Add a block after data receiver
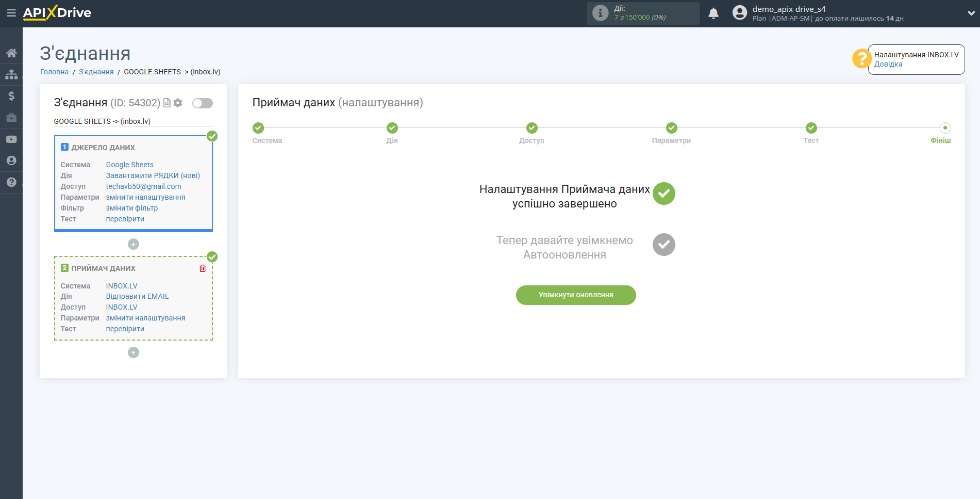Image resolution: width=980 pixels, height=499 pixels. click(134, 352)
